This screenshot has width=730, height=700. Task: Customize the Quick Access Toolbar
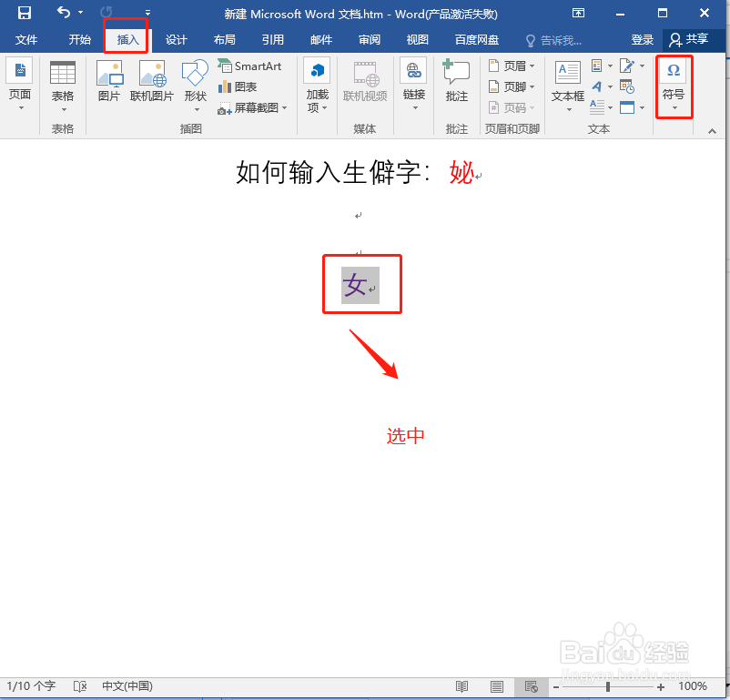pyautogui.click(x=147, y=13)
